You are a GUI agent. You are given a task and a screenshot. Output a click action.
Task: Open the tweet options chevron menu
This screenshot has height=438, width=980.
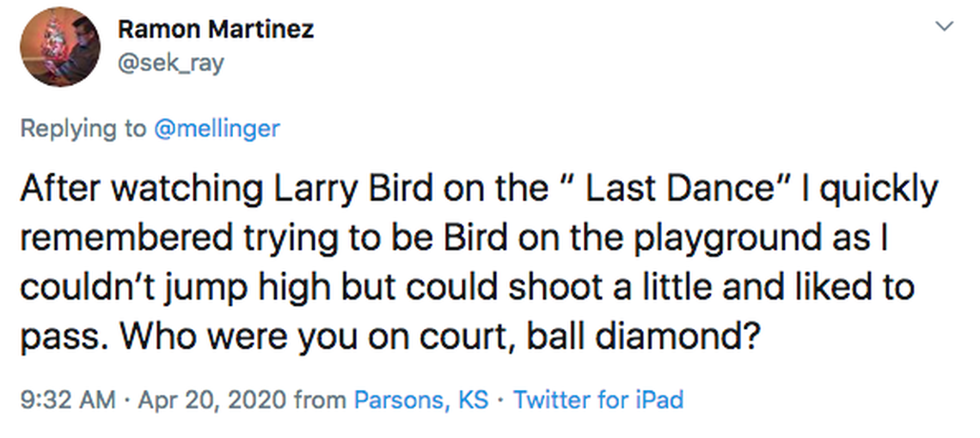(x=944, y=27)
